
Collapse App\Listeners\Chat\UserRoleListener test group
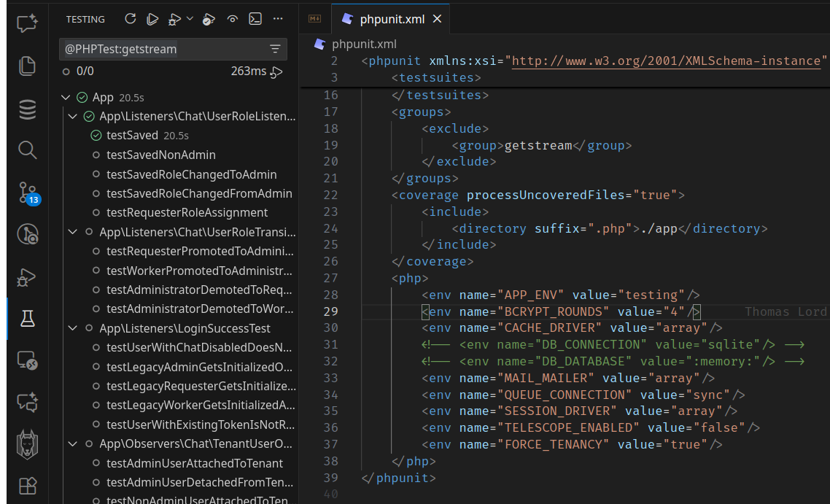click(73, 116)
